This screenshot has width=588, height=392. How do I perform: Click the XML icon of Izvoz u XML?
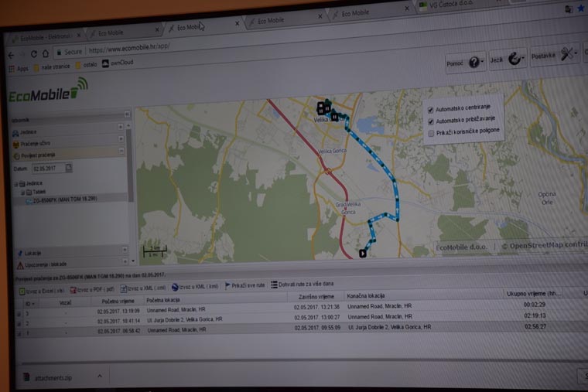tap(123, 289)
